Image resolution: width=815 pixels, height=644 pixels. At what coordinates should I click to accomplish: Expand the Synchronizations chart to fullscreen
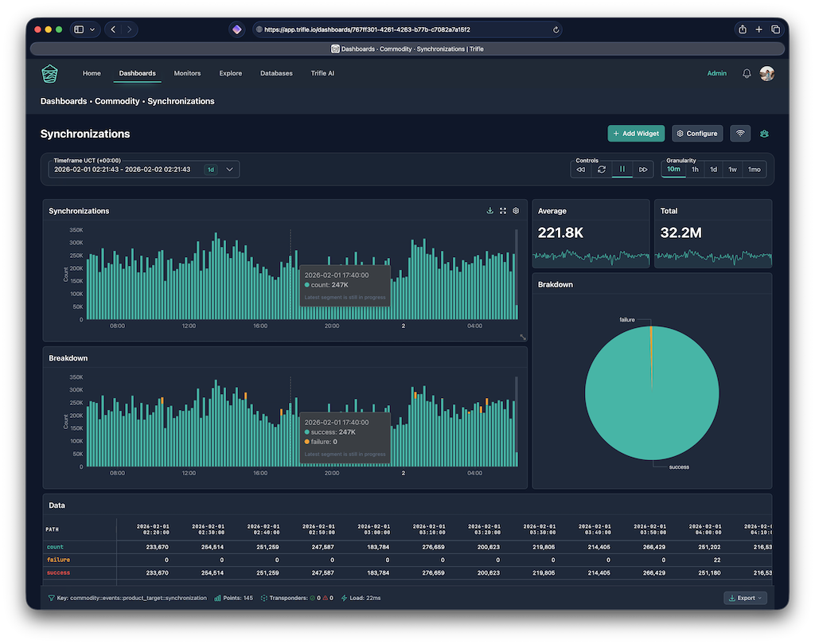click(503, 210)
